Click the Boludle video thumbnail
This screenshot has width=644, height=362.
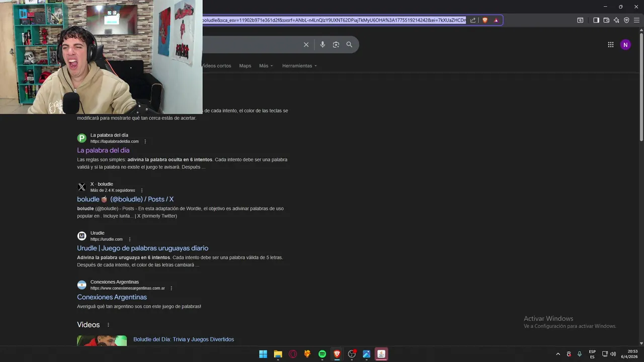102,341
